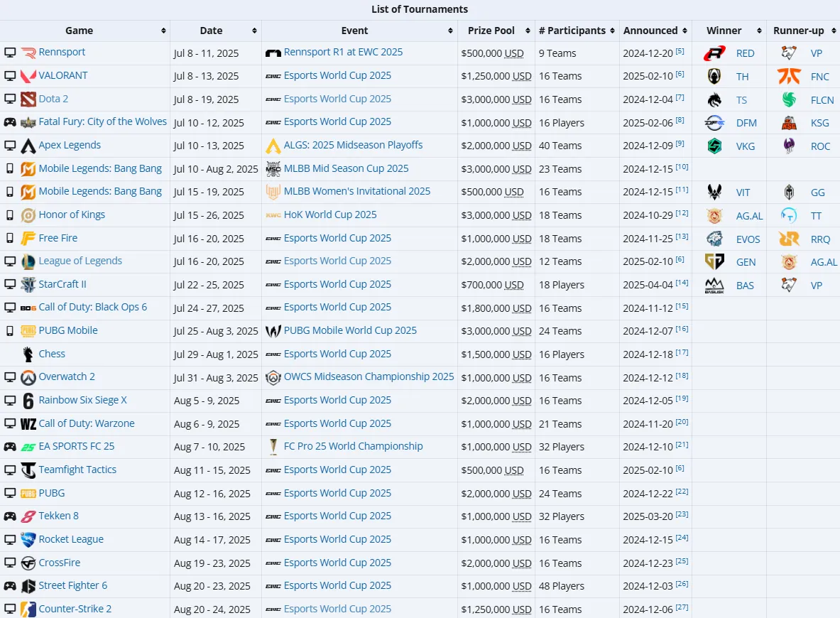Screen dimensions: 840x618
Task: Open the Rennsport R1 at EWC 2025 link
Action: tap(343, 52)
